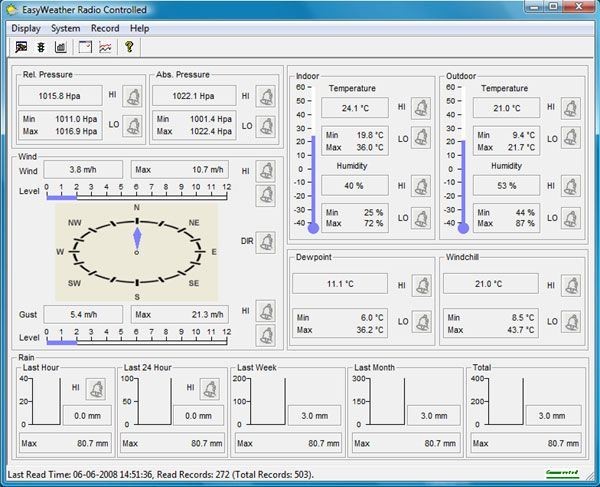Screen dimensions: 600x487
Task: Toggle wind direction DIR alarm bell
Action: click(x=266, y=242)
